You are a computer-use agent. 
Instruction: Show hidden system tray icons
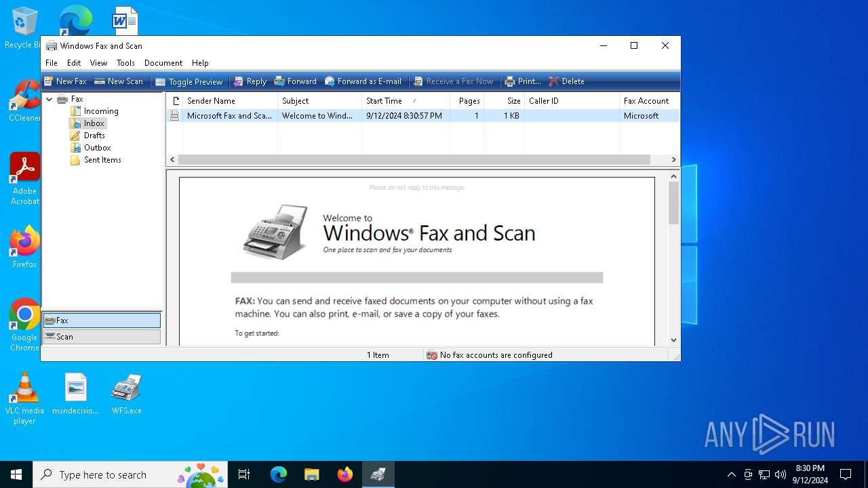coord(731,474)
